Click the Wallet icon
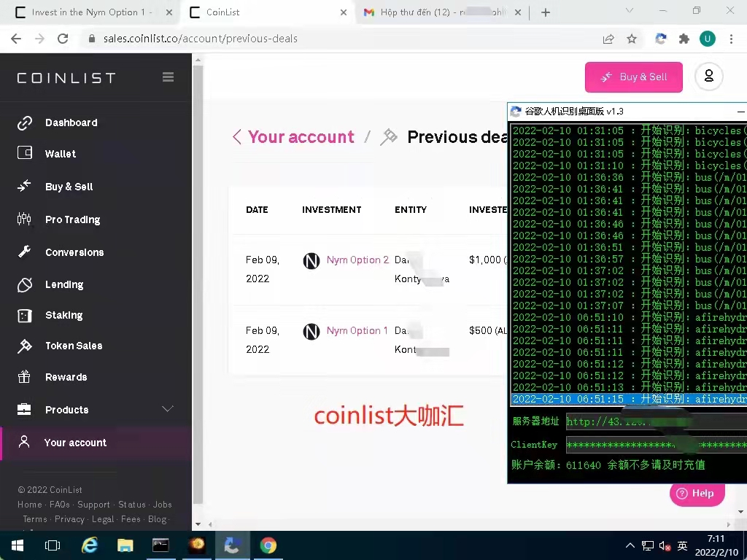Screen dimensions: 747x560 (x=24, y=153)
